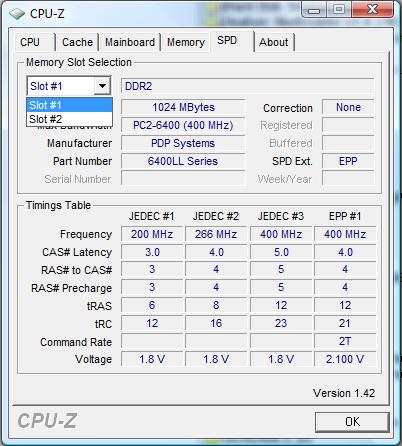
Task: Click the 2.100 V voltage cell
Action: point(345,359)
